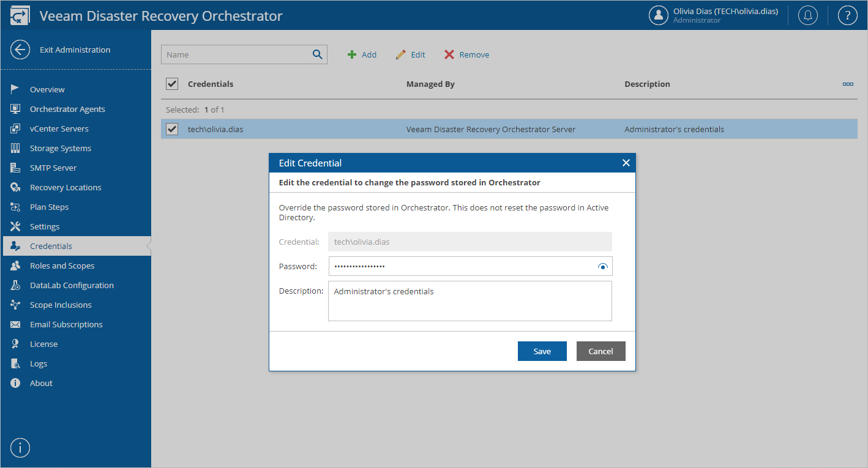868x468 pixels.
Task: Open the About page
Action: point(41,383)
